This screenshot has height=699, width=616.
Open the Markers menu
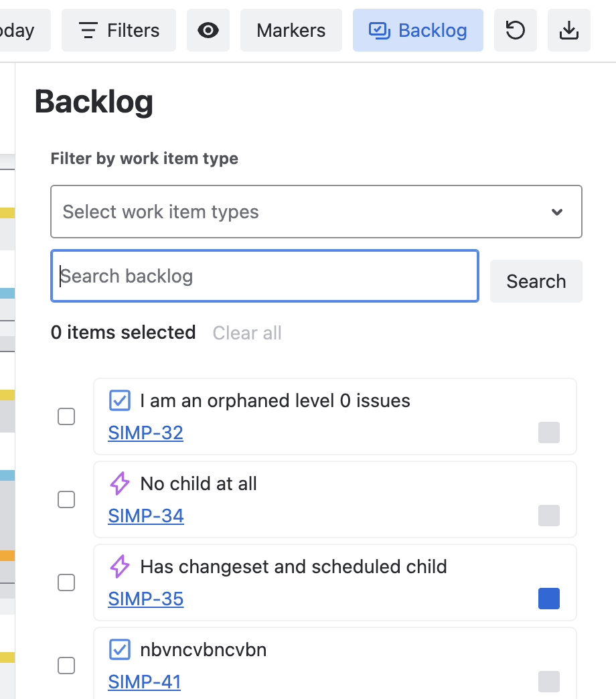(x=291, y=30)
